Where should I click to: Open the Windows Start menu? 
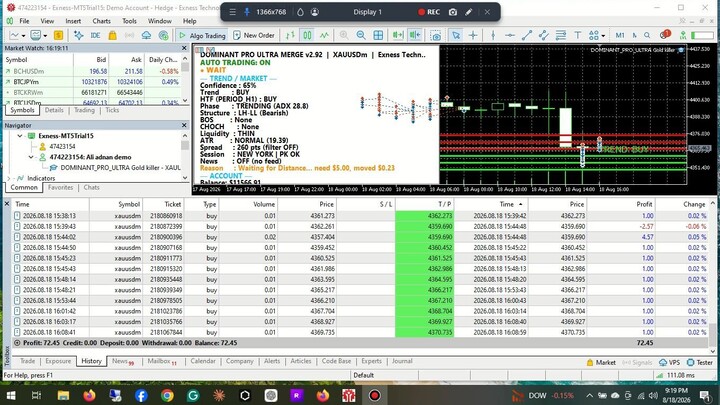[x=11, y=395]
